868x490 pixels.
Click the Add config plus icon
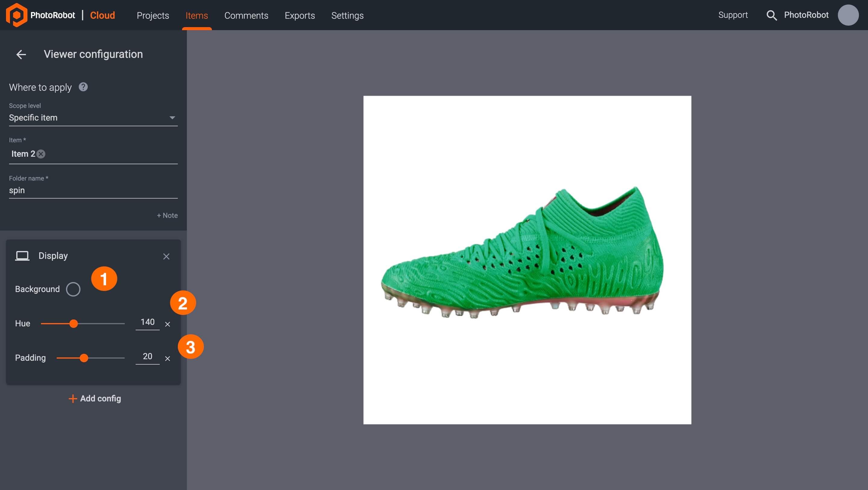(71, 398)
